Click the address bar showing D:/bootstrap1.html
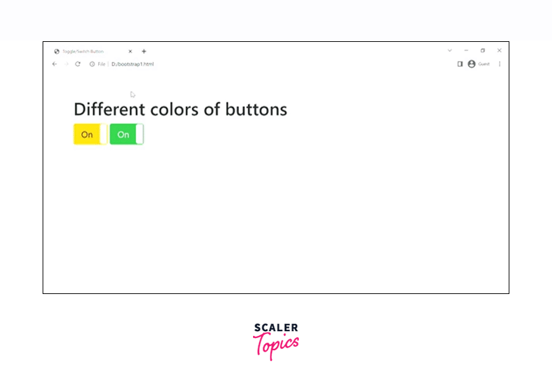552x392 pixels. pyautogui.click(x=203, y=64)
